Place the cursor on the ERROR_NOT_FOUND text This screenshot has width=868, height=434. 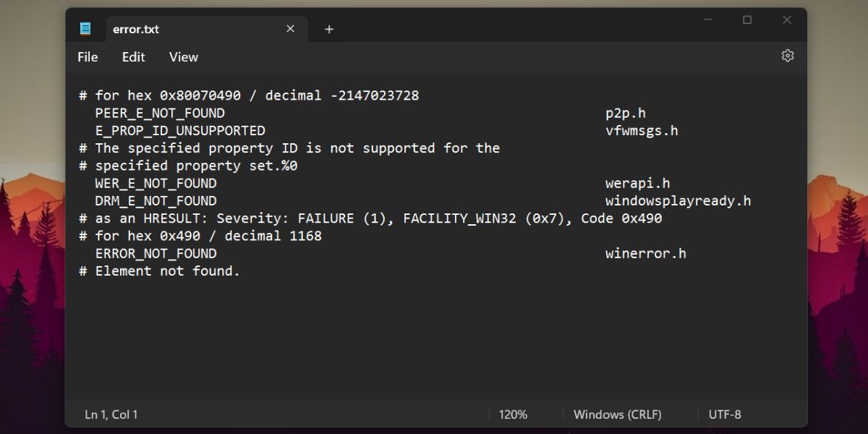[156, 254]
